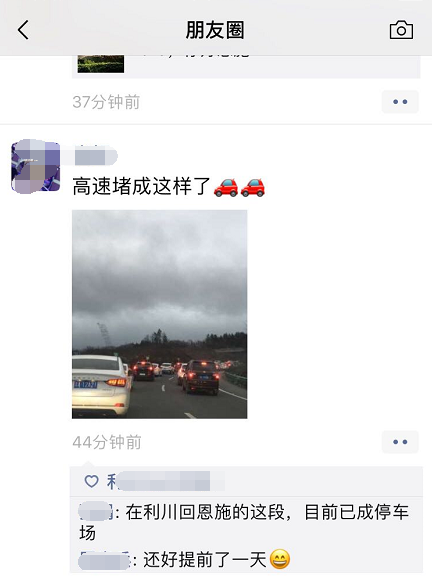Tap the second red car emoji
The image size is (432, 580).
253,187
